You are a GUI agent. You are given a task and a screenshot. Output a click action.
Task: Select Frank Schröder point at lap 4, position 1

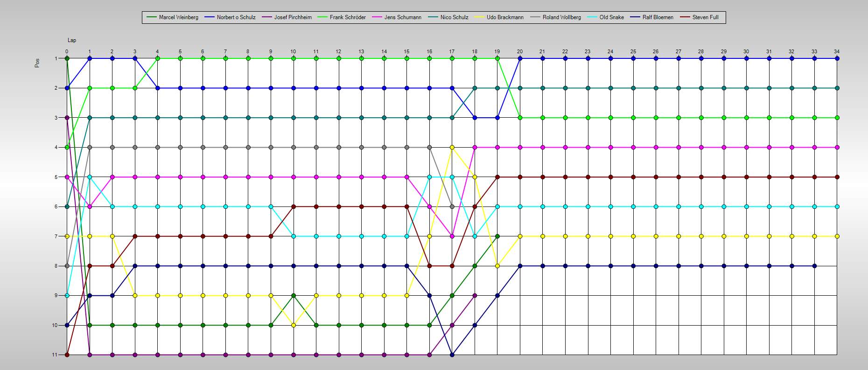pyautogui.click(x=158, y=58)
